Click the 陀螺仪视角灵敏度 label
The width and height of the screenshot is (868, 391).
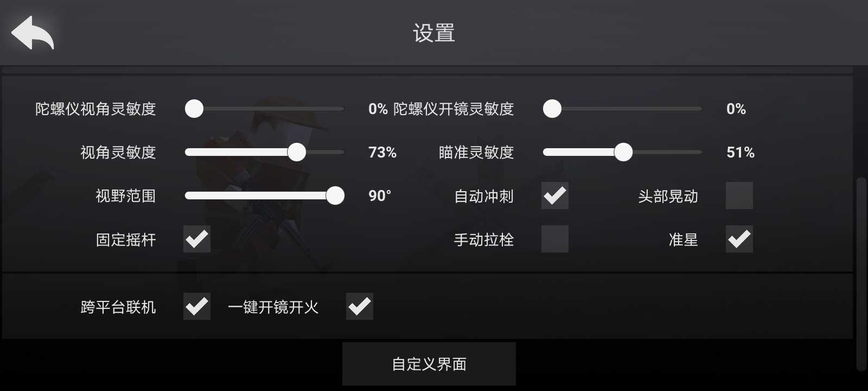[95, 109]
